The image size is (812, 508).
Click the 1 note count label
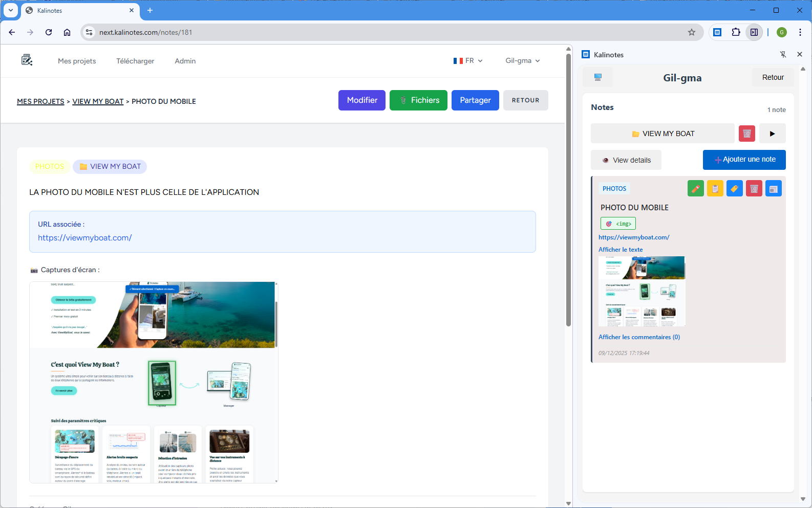tap(777, 110)
